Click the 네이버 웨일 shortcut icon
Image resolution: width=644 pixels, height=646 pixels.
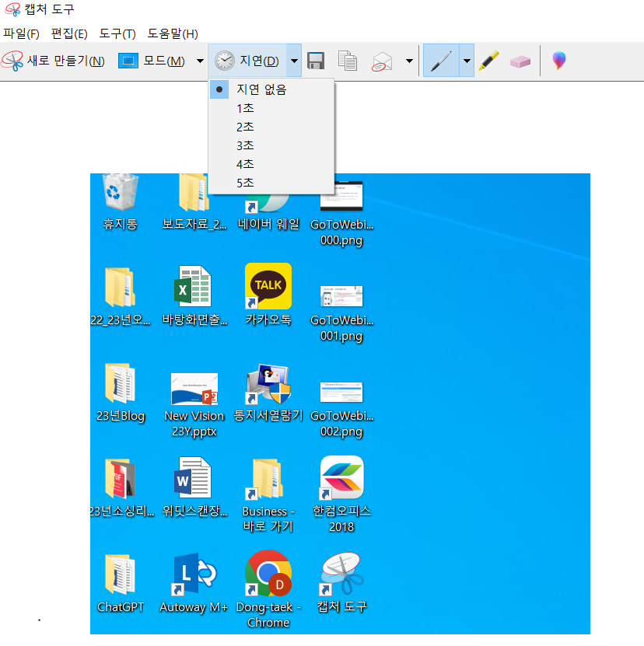point(268,203)
